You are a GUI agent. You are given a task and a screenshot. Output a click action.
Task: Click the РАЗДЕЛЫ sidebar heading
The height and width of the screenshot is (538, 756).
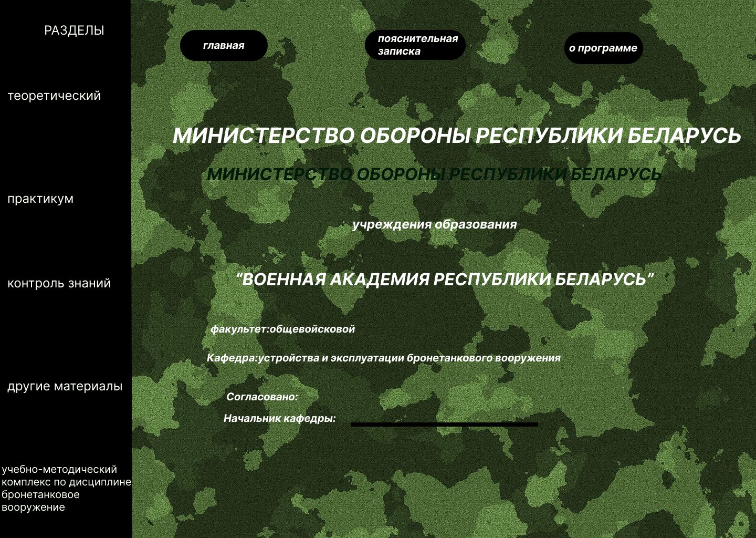coord(74,30)
